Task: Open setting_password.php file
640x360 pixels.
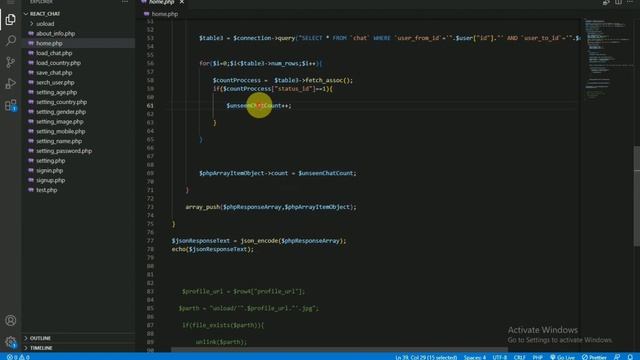Action: pyautogui.click(x=64, y=151)
